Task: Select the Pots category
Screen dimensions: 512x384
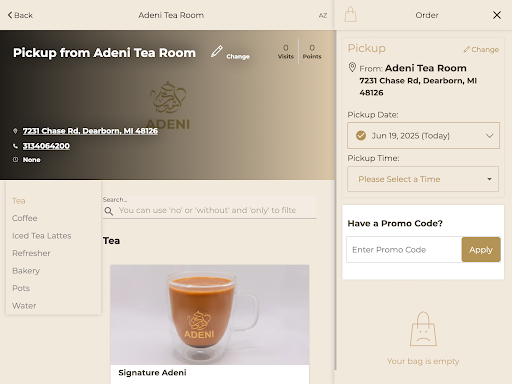Action: 21,288
